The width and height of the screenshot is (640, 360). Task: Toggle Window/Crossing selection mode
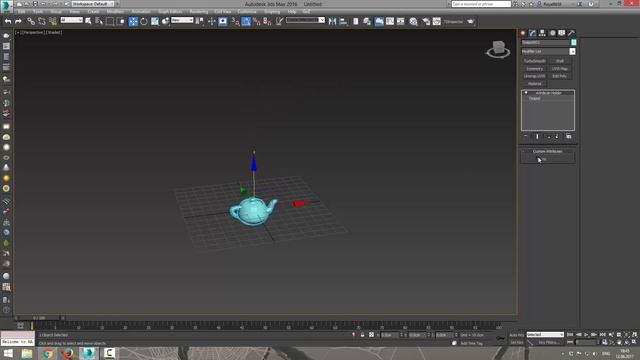coord(120,21)
